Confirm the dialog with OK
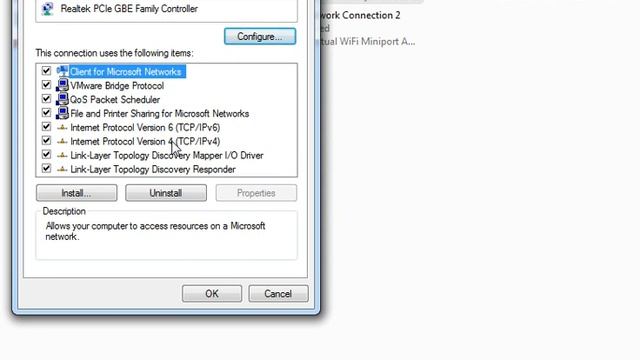This screenshot has height=360, width=640. tap(212, 294)
